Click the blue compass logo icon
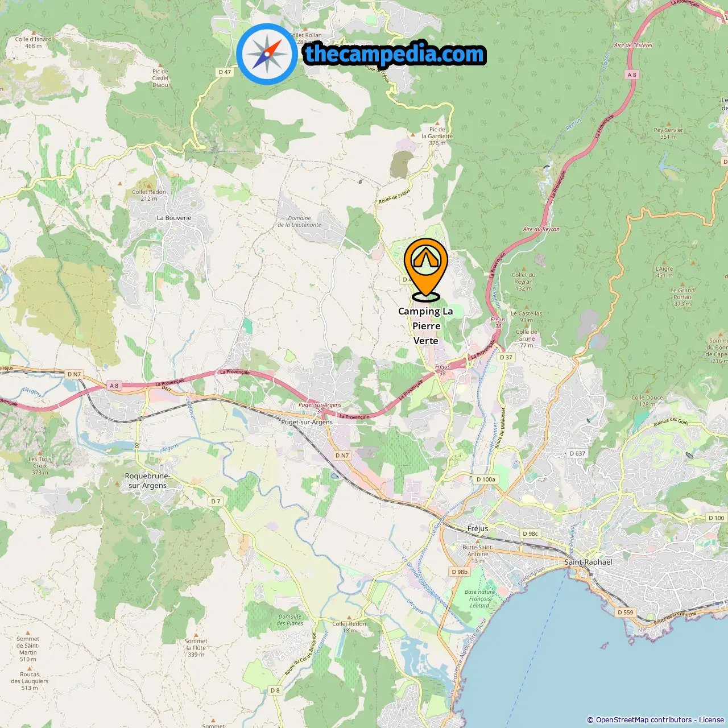 click(x=267, y=54)
